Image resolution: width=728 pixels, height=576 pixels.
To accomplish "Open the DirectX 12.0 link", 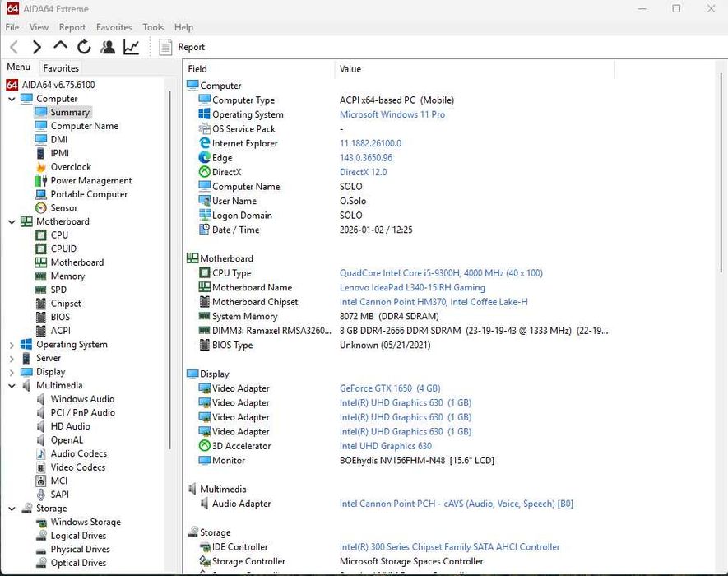I will coord(363,172).
